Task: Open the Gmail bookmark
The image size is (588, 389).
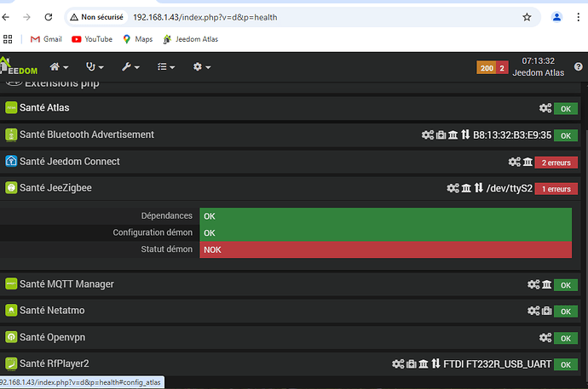Action: coord(46,39)
